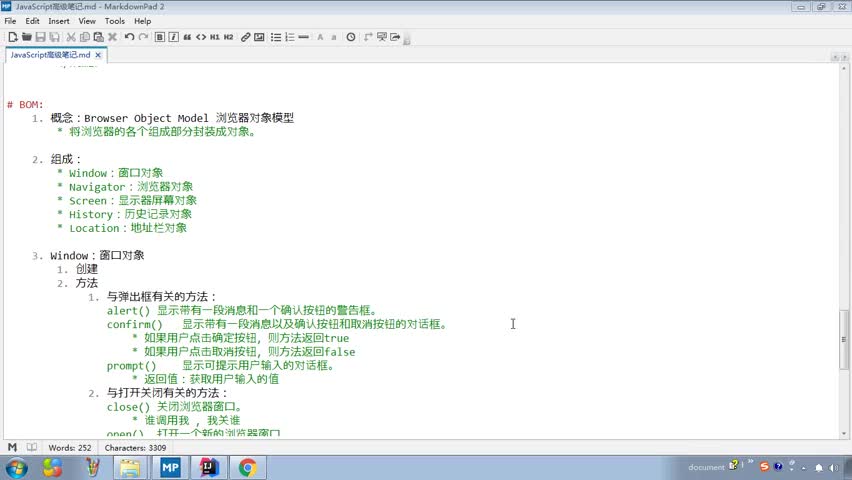
Task: Click the two-arrows icon beside the clock icon
Action: click(x=368, y=37)
